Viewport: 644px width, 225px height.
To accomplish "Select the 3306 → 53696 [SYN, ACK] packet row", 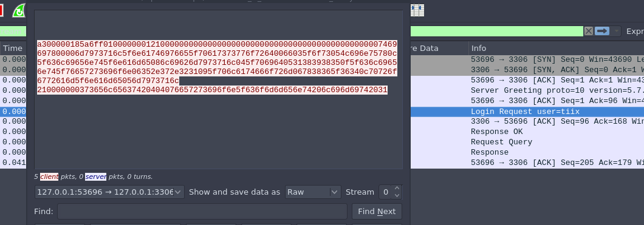I will [x=527, y=70].
